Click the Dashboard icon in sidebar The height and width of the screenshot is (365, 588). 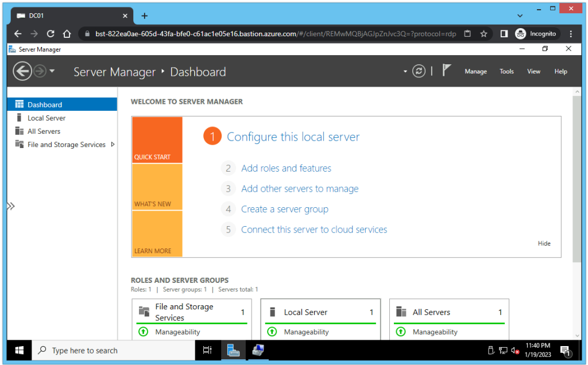pos(19,104)
